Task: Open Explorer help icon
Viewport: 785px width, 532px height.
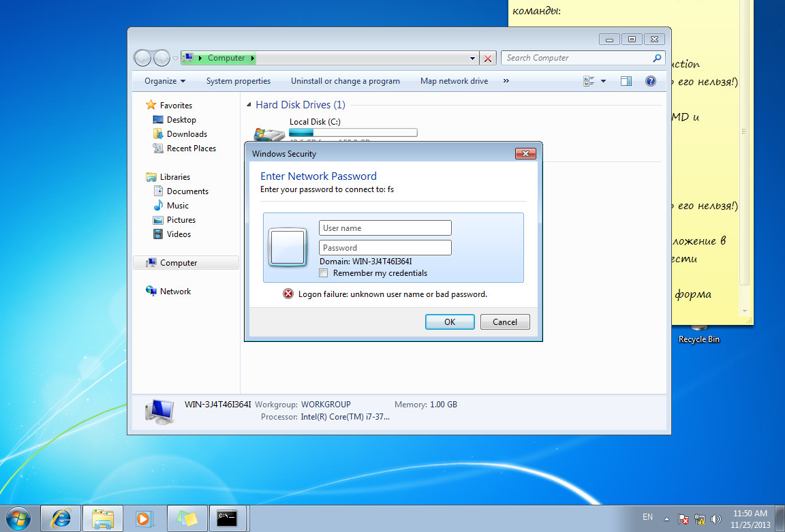Action: click(650, 81)
